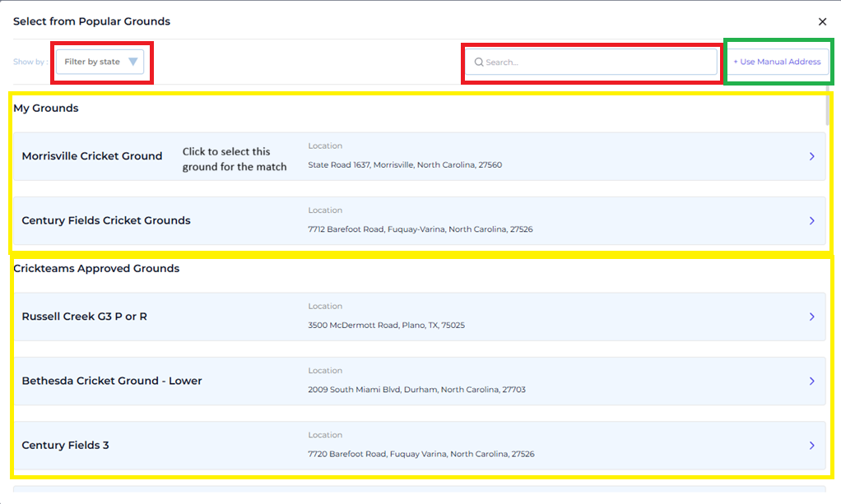841x504 pixels.
Task: Click the chevron arrow for Bethesda Cricket Ground
Action: click(811, 381)
